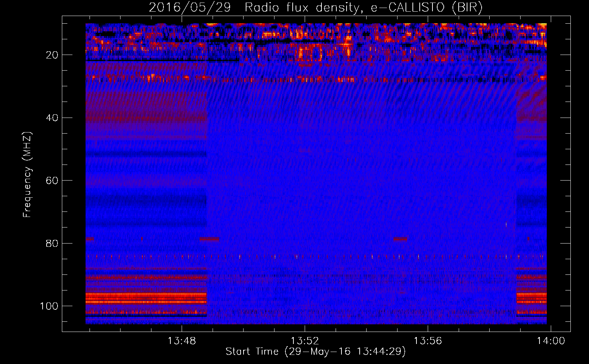Click the "60" frequency tick label
Image resolution: width=589 pixels, height=364 pixels.
tap(52, 181)
